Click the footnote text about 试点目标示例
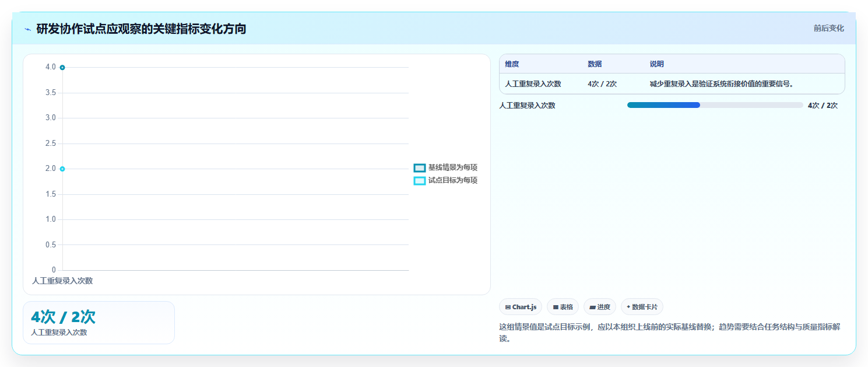868x367 pixels. [670, 333]
